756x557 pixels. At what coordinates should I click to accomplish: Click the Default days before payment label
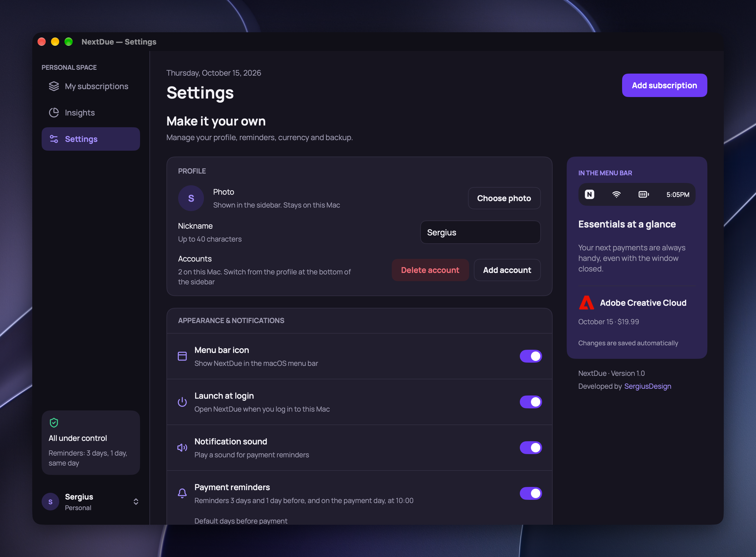point(241,521)
